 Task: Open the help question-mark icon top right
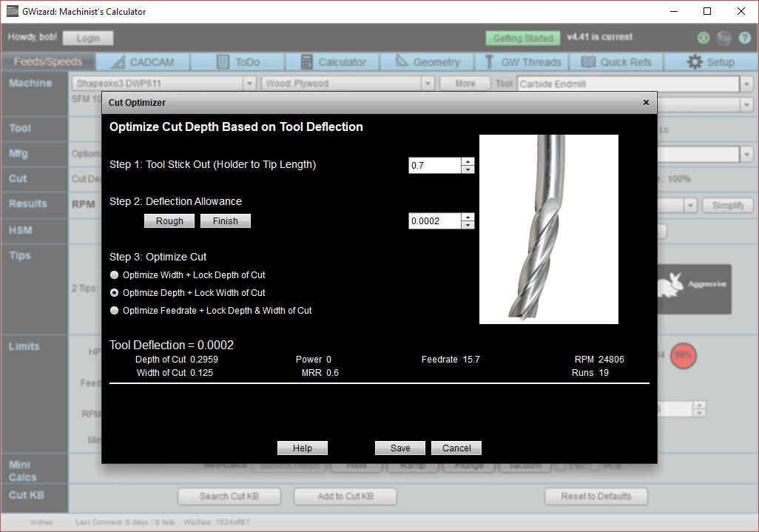coord(744,37)
